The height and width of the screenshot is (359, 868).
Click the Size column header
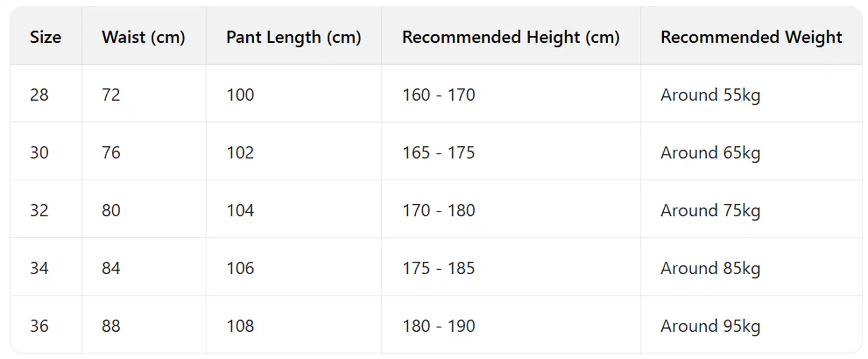pyautogui.click(x=46, y=37)
